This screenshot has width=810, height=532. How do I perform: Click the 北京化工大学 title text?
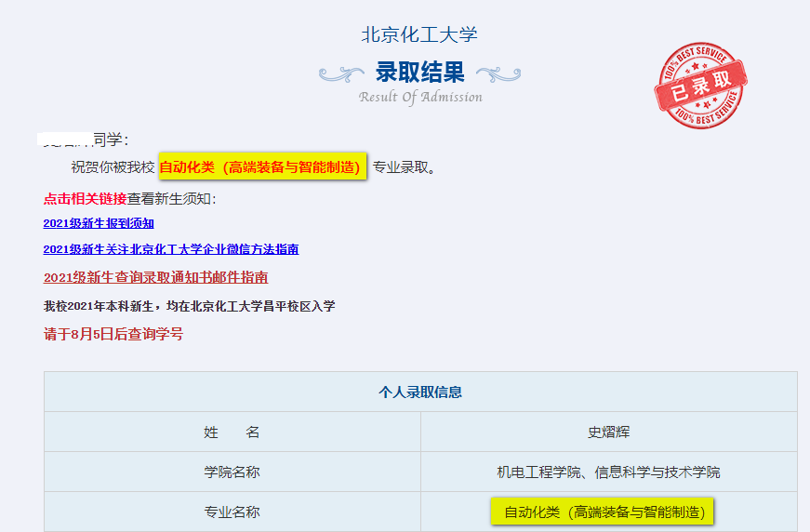click(x=418, y=34)
